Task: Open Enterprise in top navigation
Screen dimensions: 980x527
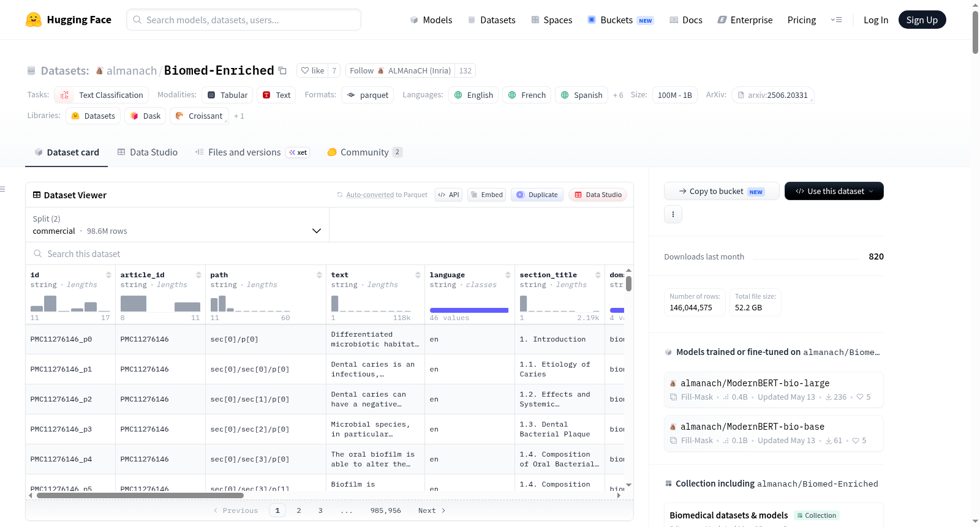Action: [745, 20]
